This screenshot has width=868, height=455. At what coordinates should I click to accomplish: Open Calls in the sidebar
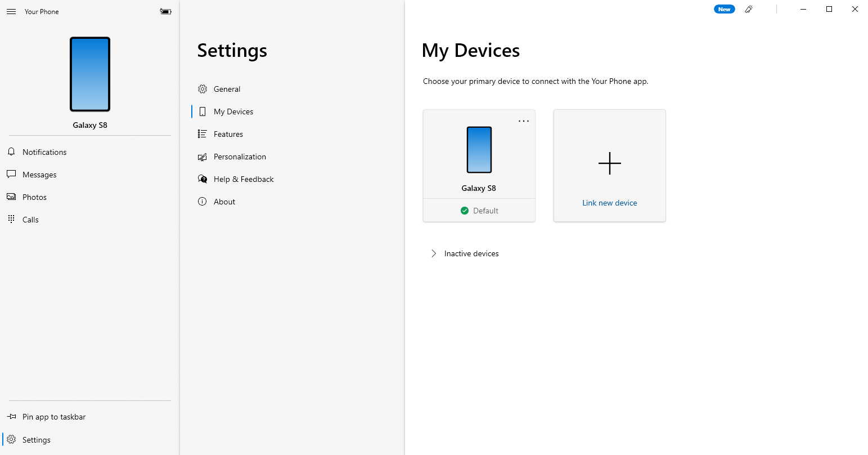tap(90, 220)
